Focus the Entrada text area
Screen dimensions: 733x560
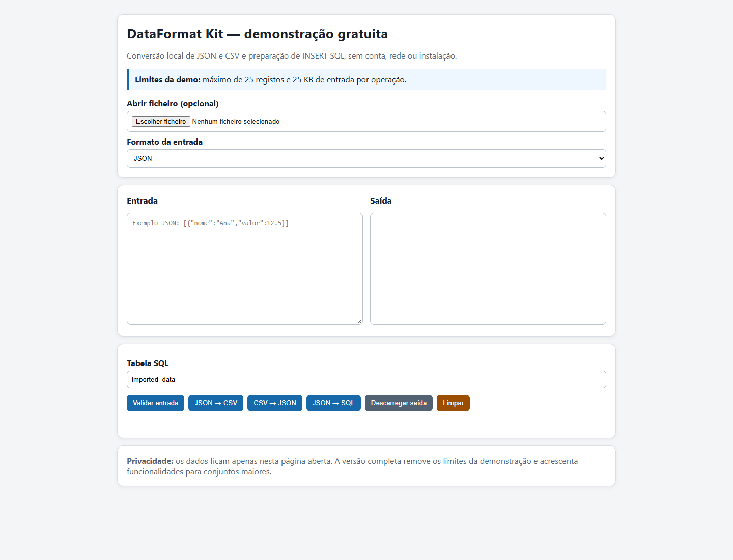pyautogui.click(x=245, y=269)
